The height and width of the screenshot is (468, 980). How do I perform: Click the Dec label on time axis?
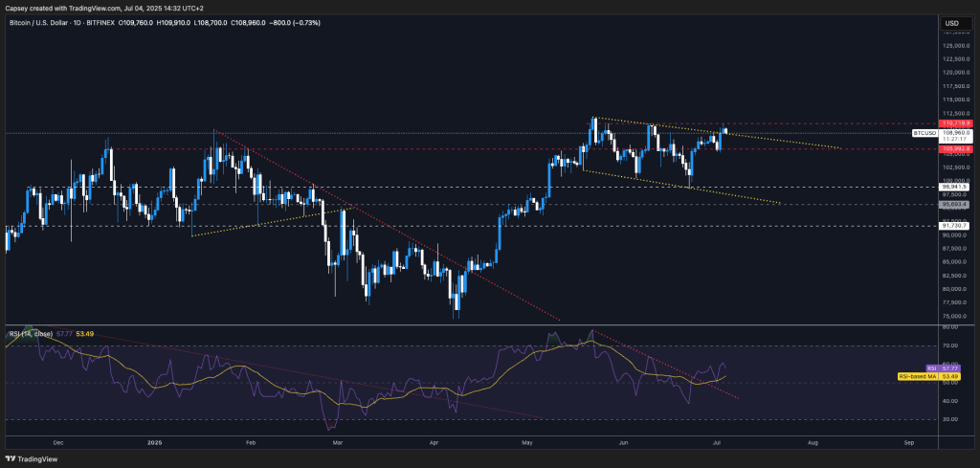click(57, 443)
